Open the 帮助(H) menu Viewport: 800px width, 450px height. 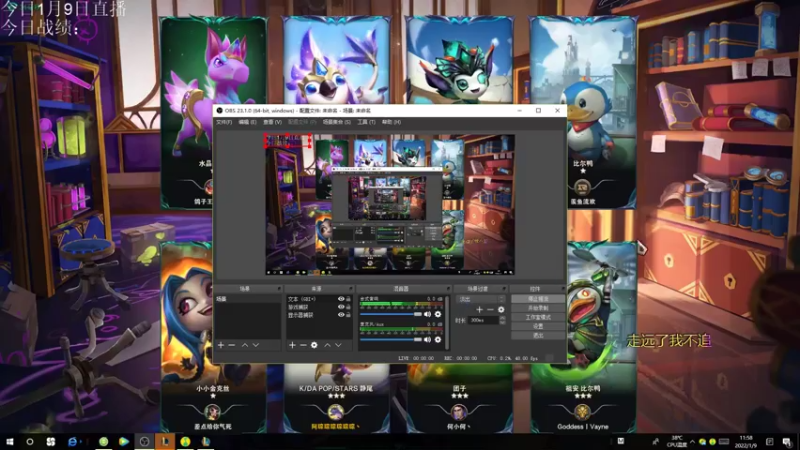pyautogui.click(x=391, y=122)
